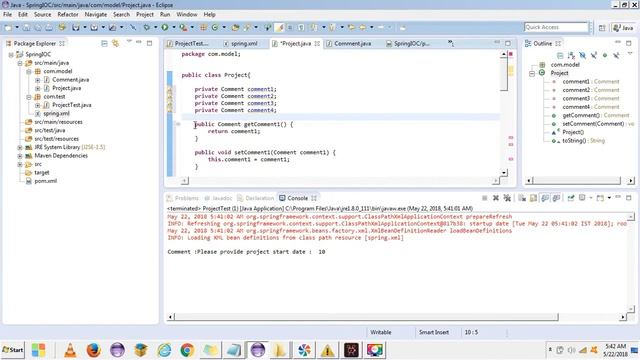Open the Package Explorer view menu

[129, 42]
